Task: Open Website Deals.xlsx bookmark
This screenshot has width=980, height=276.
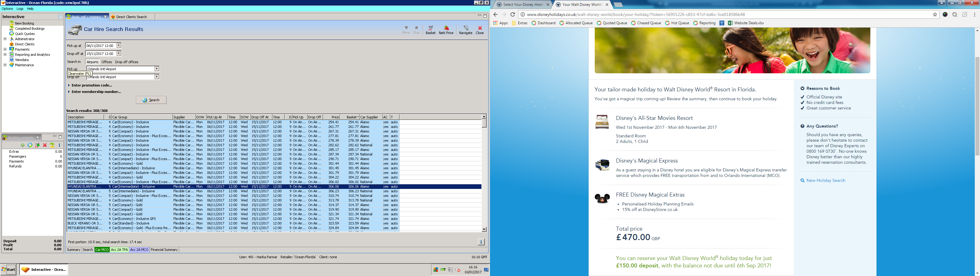Action: [x=746, y=23]
